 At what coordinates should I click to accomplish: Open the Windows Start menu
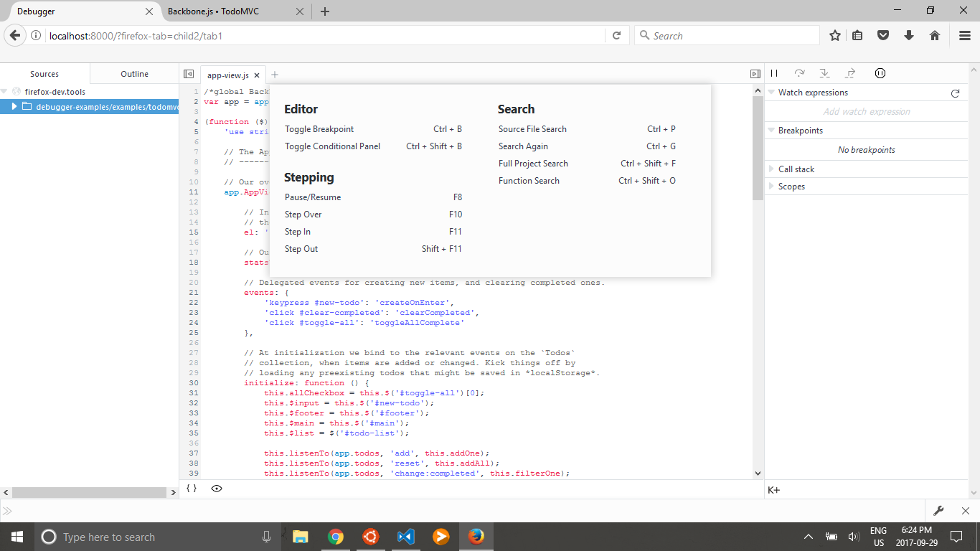(17, 537)
